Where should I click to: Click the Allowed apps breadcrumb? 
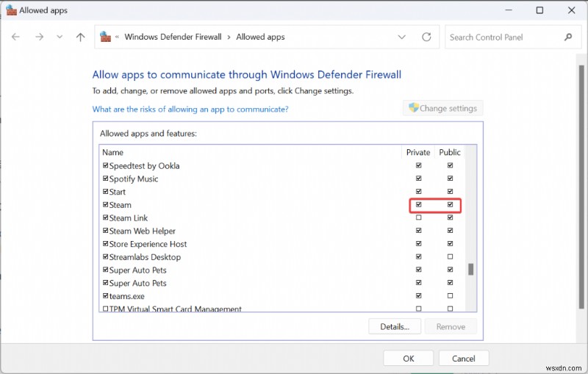(260, 37)
